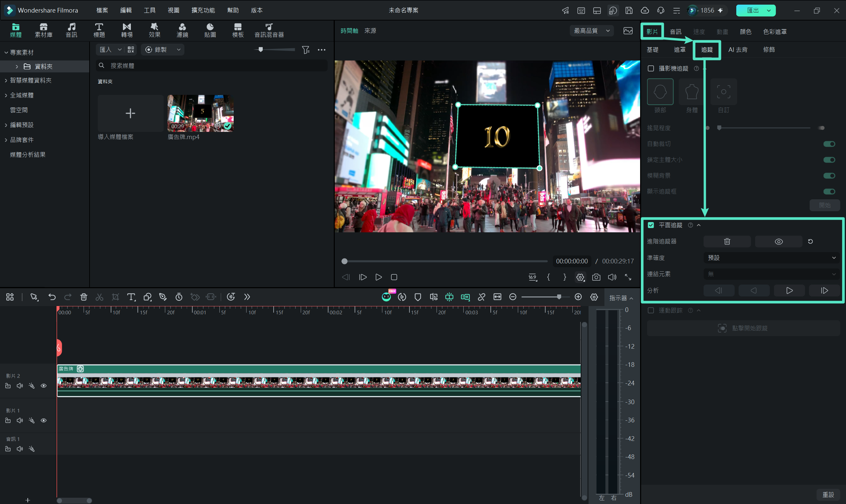Delete selected clip with trash icon
846x504 pixels.
click(x=84, y=297)
